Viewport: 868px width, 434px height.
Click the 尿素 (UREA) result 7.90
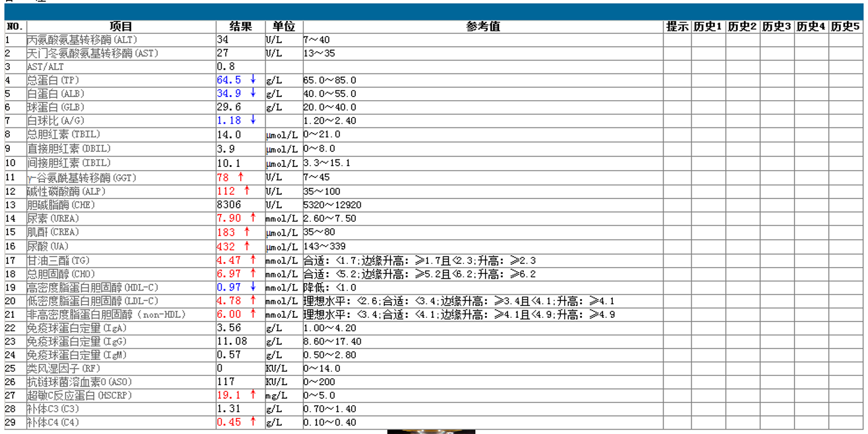[x=229, y=218]
